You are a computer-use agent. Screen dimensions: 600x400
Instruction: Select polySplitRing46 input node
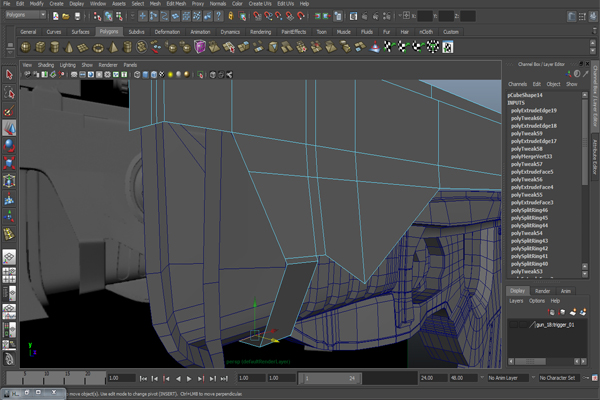[x=529, y=210]
